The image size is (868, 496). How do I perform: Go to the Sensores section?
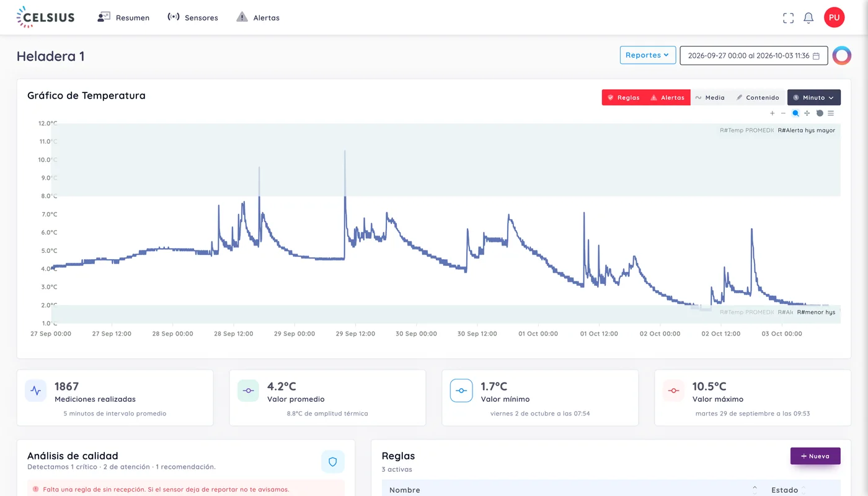pos(193,17)
